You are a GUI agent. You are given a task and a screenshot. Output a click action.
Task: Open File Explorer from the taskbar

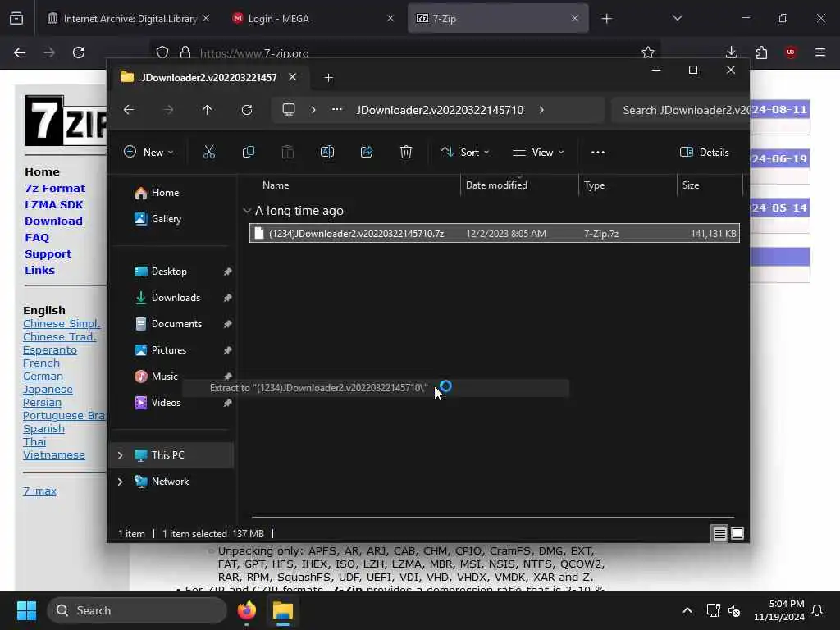[283, 610]
